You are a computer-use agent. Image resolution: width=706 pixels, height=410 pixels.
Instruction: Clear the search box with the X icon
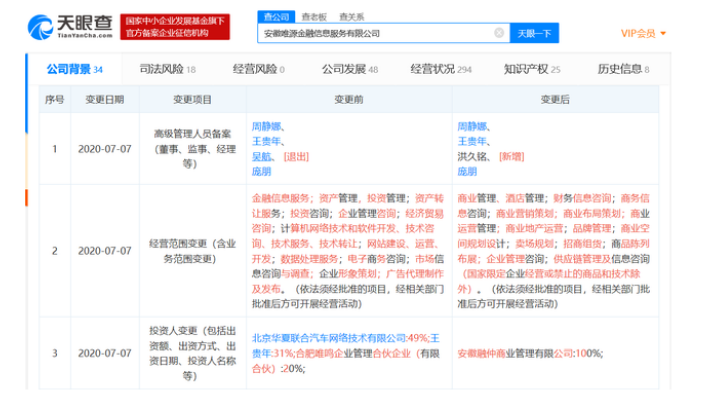tap(499, 33)
